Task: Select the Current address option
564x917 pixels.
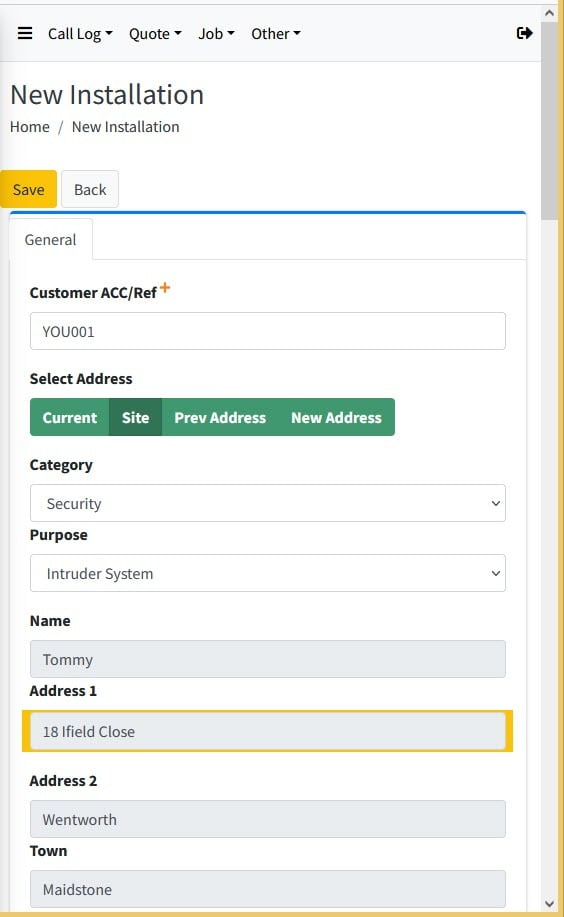Action: (70, 418)
